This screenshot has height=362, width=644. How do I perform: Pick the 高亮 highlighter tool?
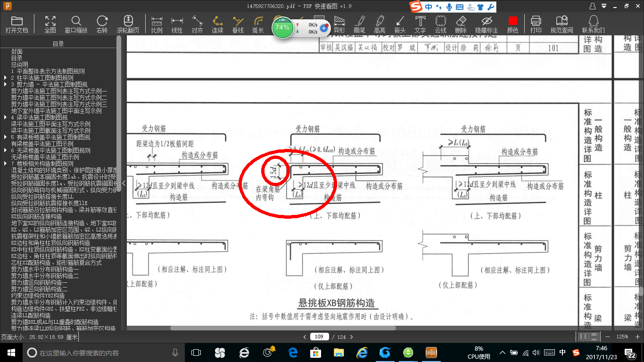pyautogui.click(x=380, y=25)
